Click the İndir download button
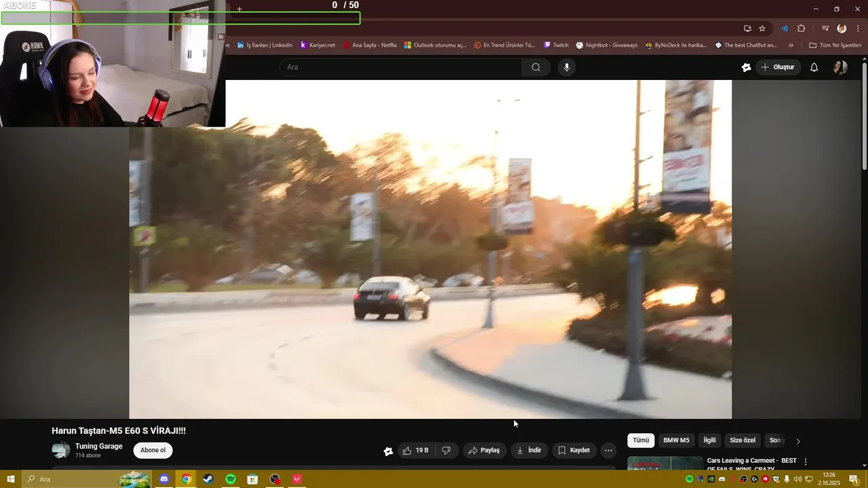This screenshot has height=488, width=868. pyautogui.click(x=529, y=451)
